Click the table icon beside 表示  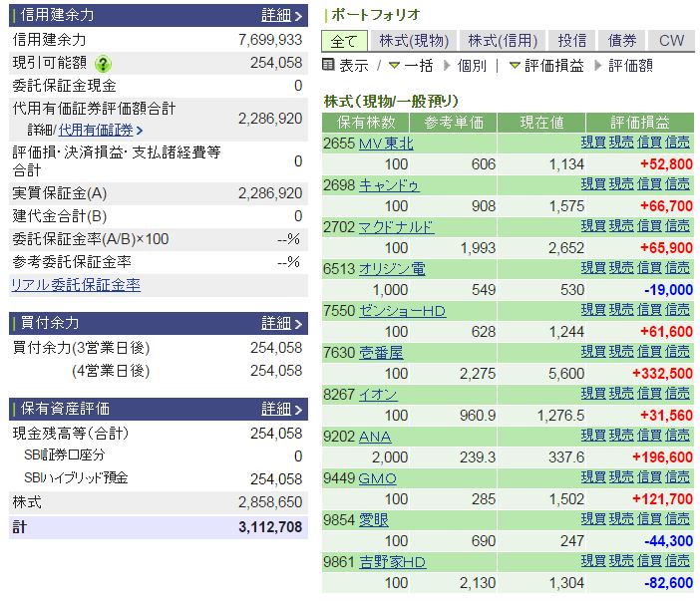click(328, 65)
